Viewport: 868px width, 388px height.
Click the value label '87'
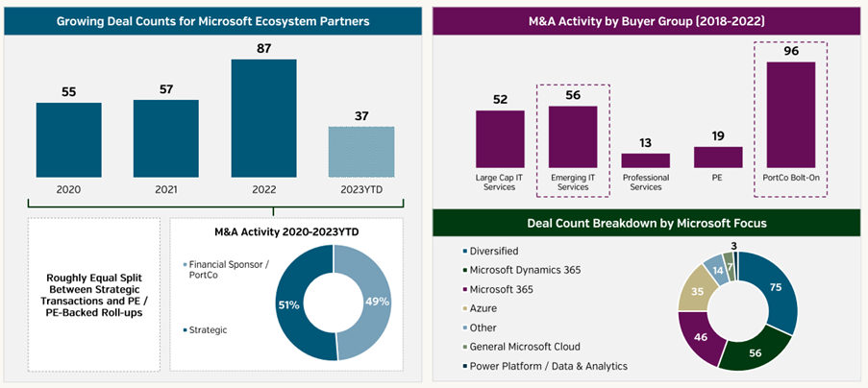(x=263, y=49)
